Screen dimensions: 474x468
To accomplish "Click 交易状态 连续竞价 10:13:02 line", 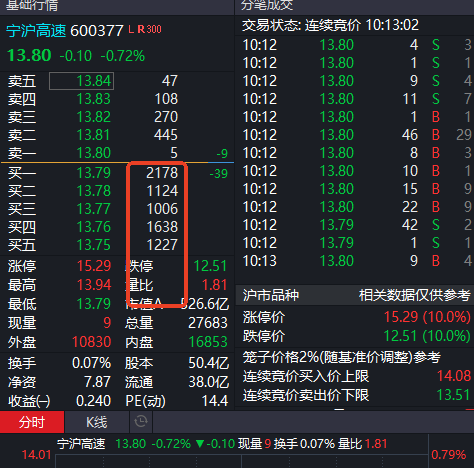I will [x=330, y=25].
